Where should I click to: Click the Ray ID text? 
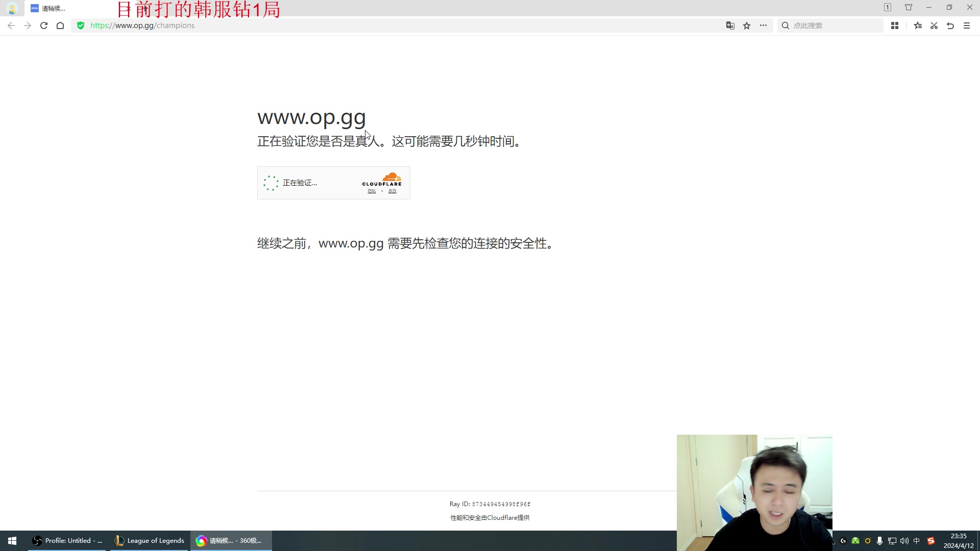[x=490, y=504]
